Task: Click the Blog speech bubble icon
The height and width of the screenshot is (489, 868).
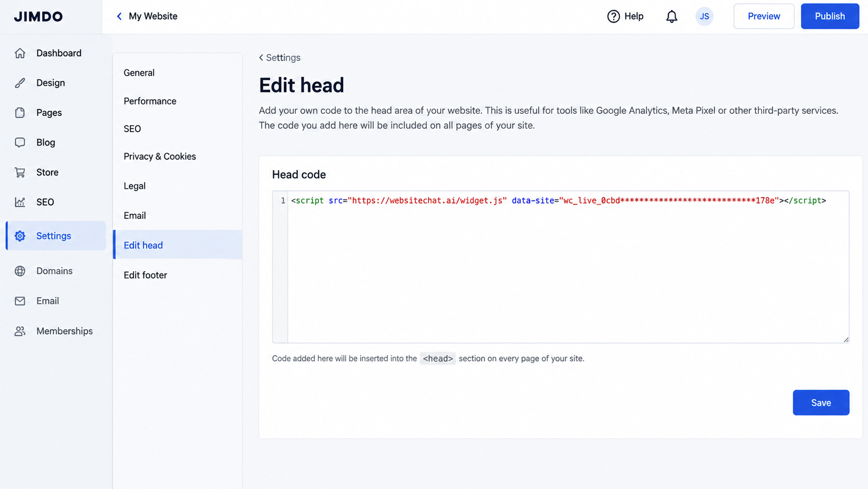Action: (x=20, y=142)
